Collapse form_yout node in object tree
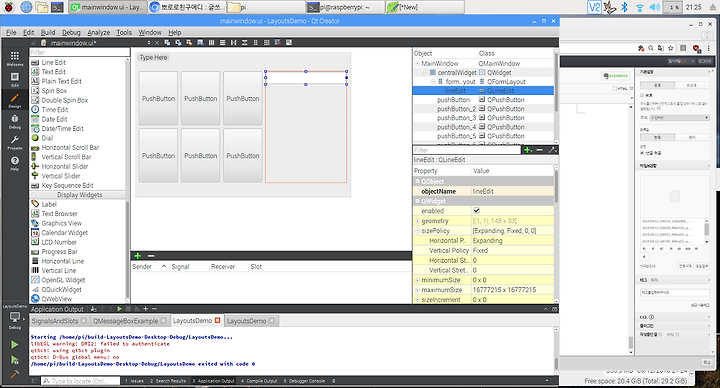The height and width of the screenshot is (388, 720). click(x=433, y=81)
